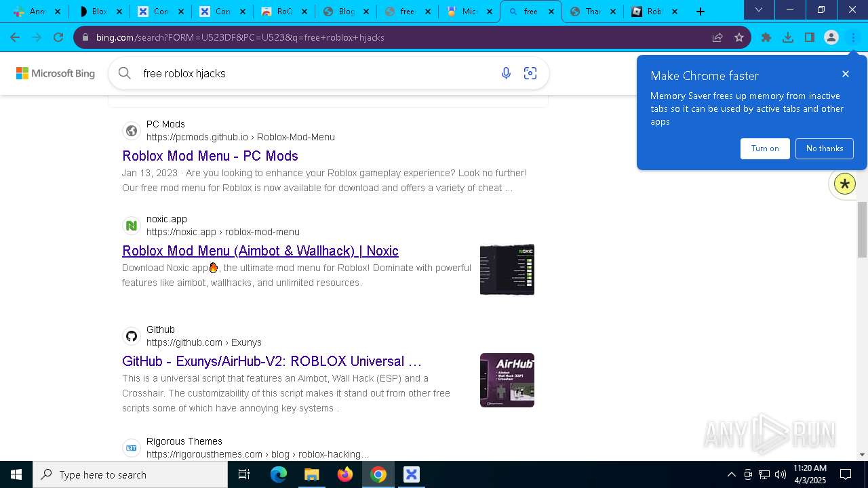Click the Chrome address bar URL
The width and height of the screenshot is (868, 488).
[x=240, y=37]
